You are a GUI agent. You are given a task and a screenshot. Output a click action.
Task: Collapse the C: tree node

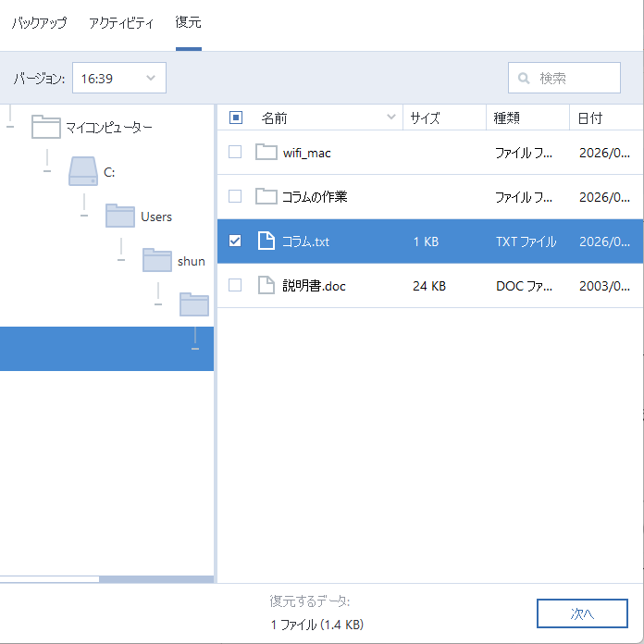click(x=47, y=171)
